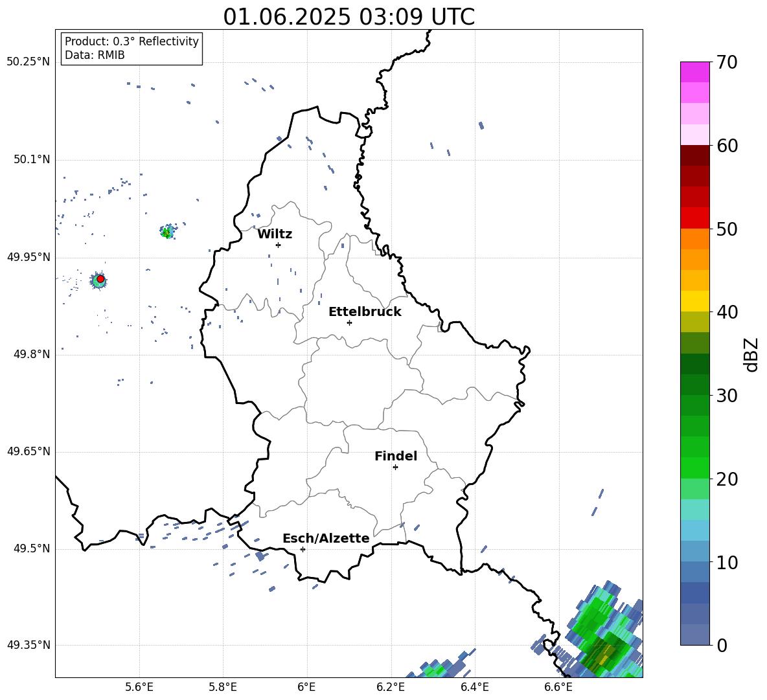Click the 'Data: RMIB' text
This screenshot has height=700, width=767.
coord(95,55)
